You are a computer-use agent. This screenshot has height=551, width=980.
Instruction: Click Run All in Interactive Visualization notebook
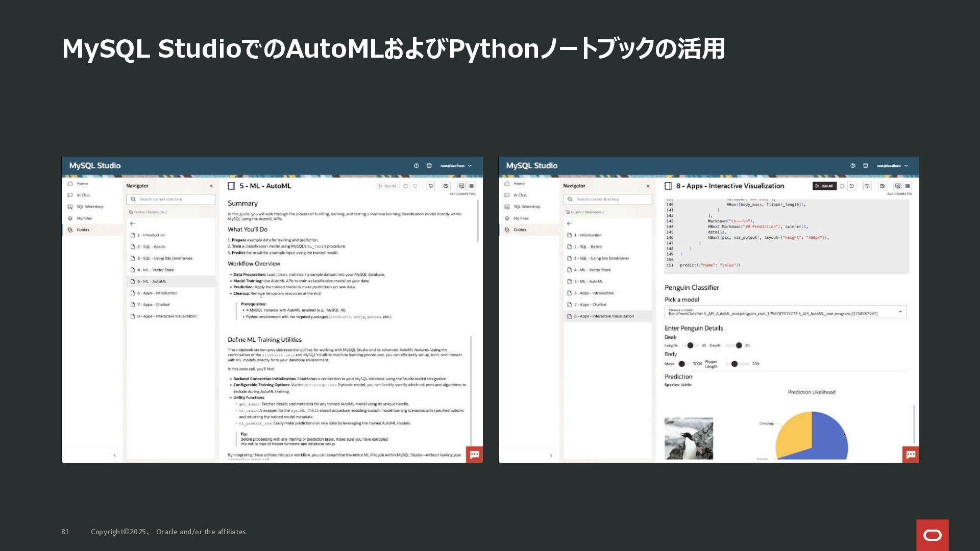click(x=824, y=186)
